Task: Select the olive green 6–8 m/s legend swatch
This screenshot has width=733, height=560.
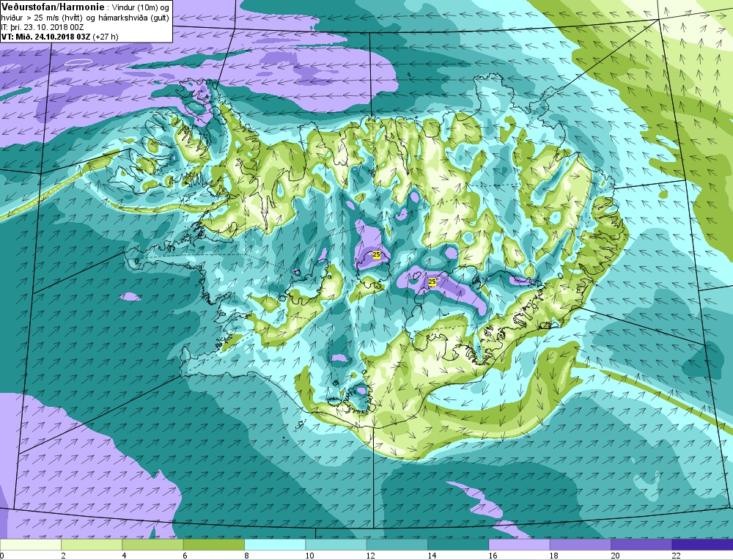Action: pyautogui.click(x=213, y=545)
